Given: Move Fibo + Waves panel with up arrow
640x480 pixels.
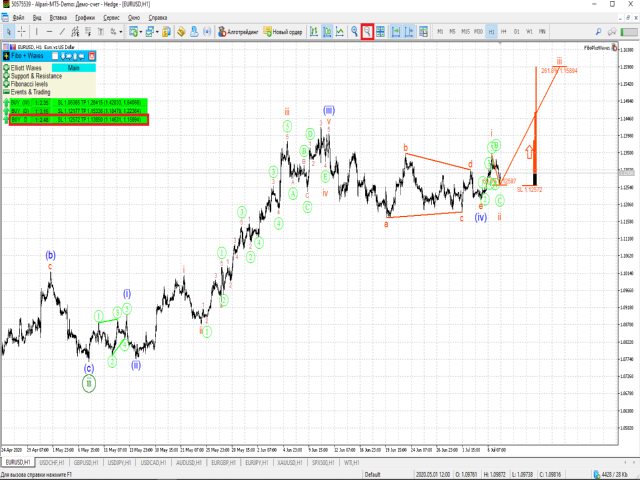Looking at the screenshot, I should tap(75, 56).
